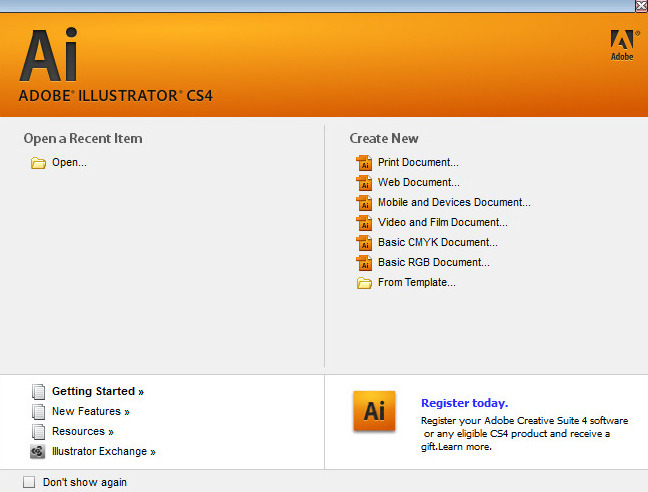Choose Open... to browse for a file
Viewport: 648px width, 492px height.
click(69, 162)
